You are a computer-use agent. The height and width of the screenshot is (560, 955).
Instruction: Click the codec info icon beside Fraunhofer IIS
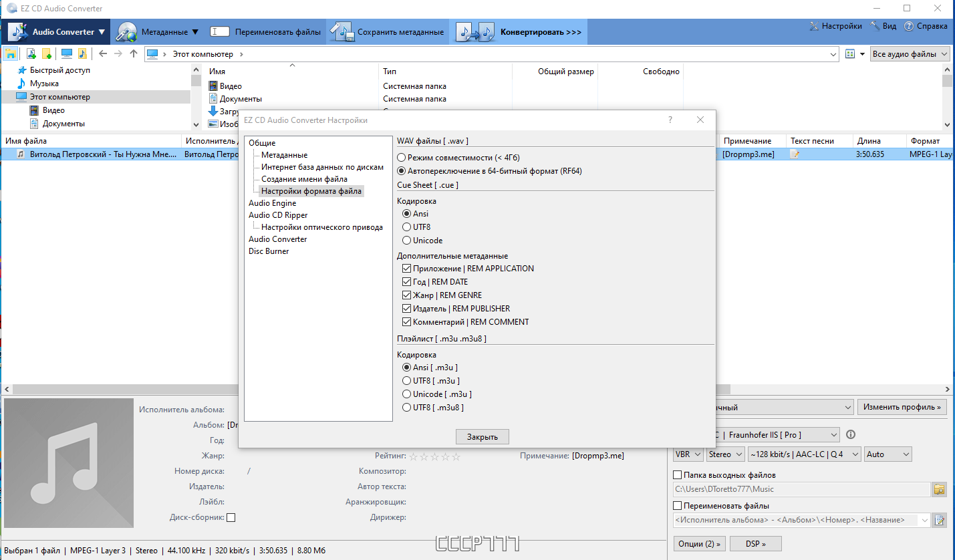pyautogui.click(x=851, y=435)
